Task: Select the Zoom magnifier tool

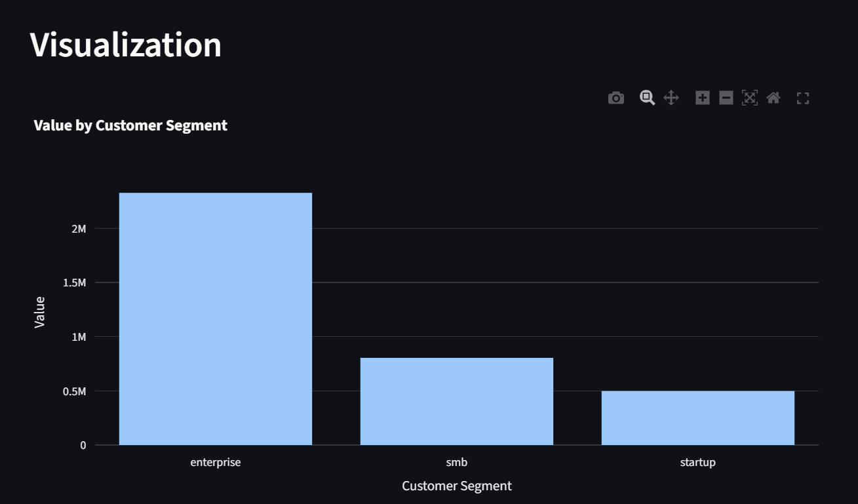Action: [648, 98]
